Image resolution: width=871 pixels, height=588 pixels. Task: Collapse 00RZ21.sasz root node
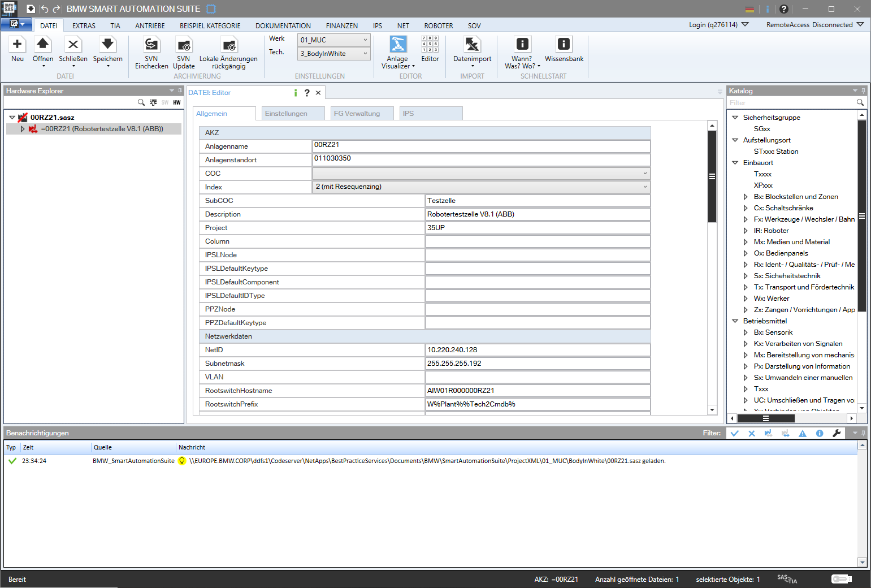[x=12, y=118]
